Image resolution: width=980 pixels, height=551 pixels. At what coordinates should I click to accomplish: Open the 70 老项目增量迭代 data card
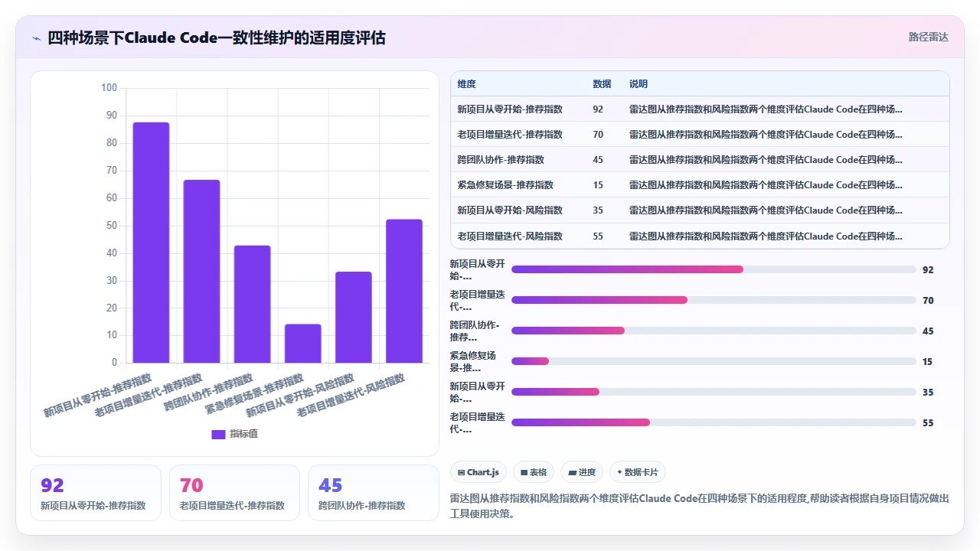(x=234, y=493)
